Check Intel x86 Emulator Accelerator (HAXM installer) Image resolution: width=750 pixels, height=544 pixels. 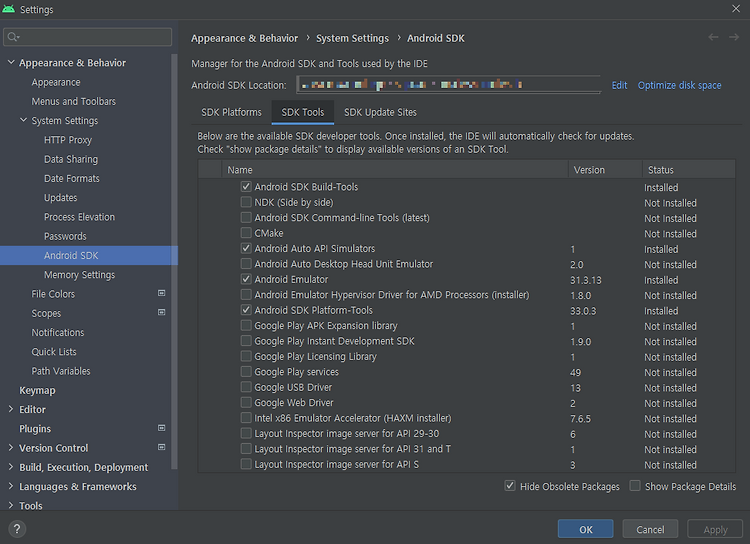(x=246, y=418)
